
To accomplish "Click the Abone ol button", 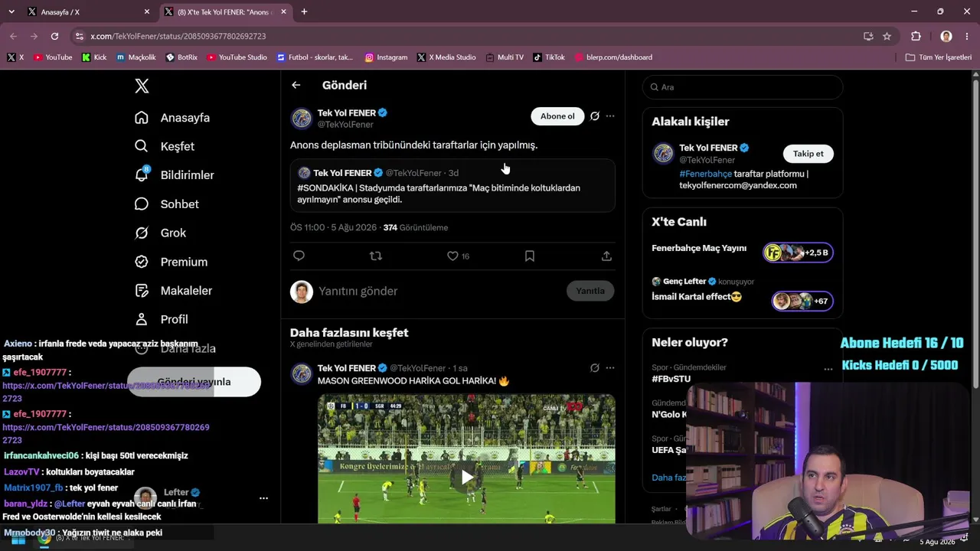I will (x=557, y=116).
